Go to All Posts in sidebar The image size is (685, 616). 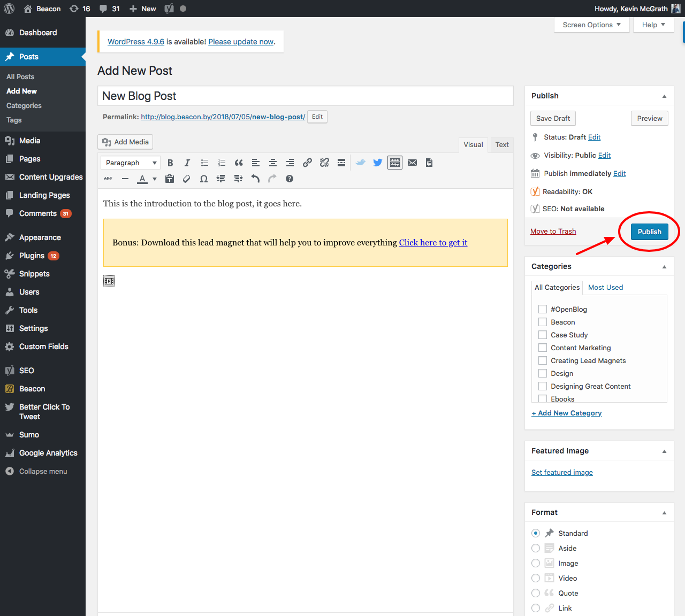20,76
